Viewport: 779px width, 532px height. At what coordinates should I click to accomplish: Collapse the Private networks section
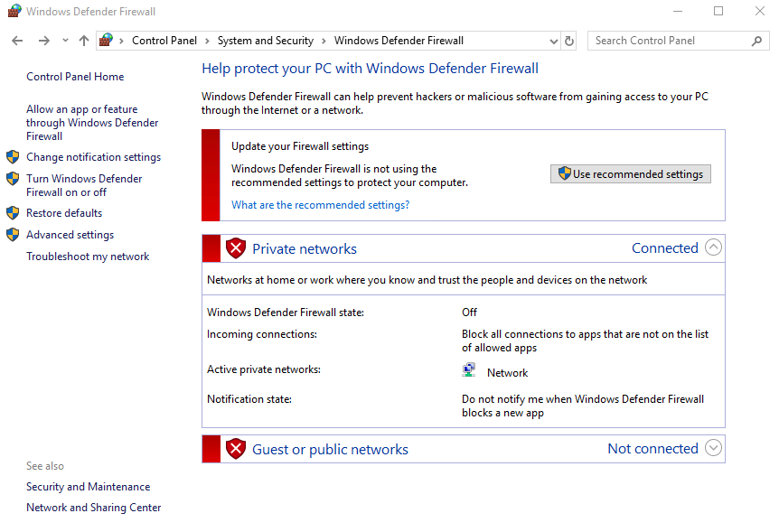pos(713,247)
